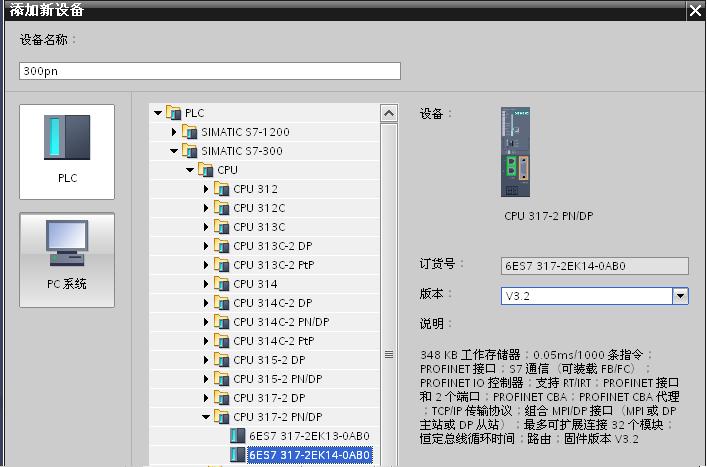Select the CPU 314C-2 PN/DP tree label
707x467 pixels.
(x=281, y=322)
